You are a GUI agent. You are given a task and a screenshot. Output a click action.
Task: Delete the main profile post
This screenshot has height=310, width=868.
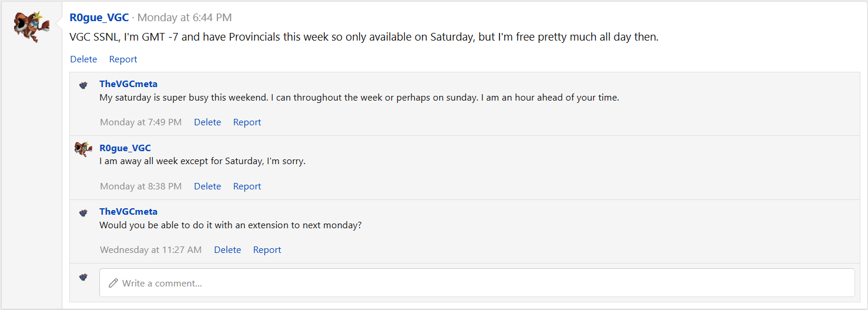coord(83,59)
